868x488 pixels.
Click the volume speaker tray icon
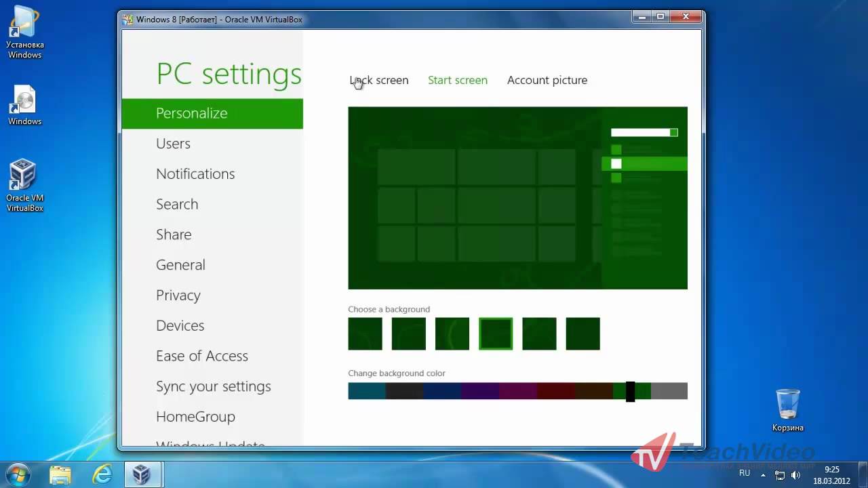coord(796,474)
